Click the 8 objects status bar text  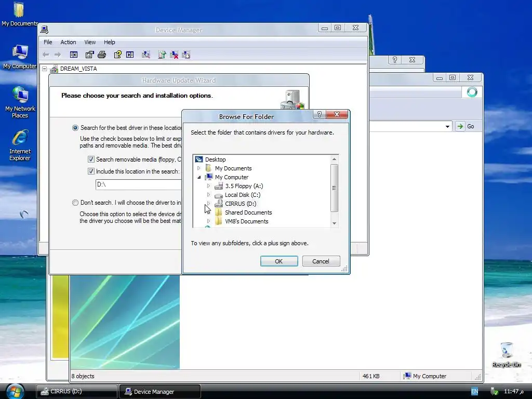pos(83,376)
